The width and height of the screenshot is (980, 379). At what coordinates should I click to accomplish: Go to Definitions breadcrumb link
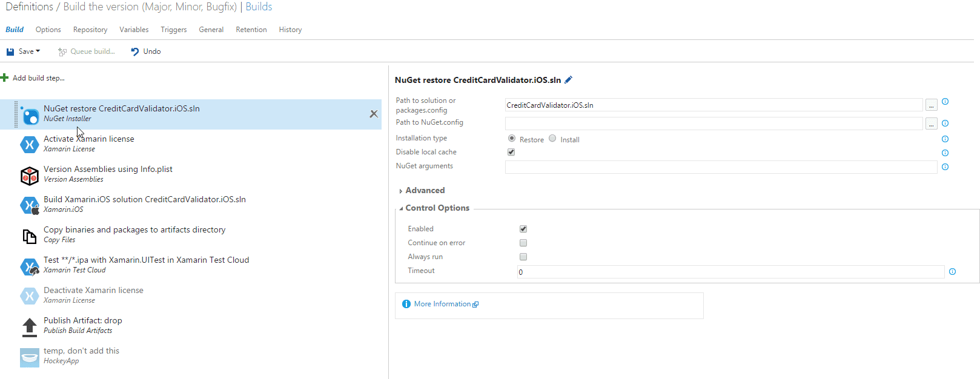(29, 7)
